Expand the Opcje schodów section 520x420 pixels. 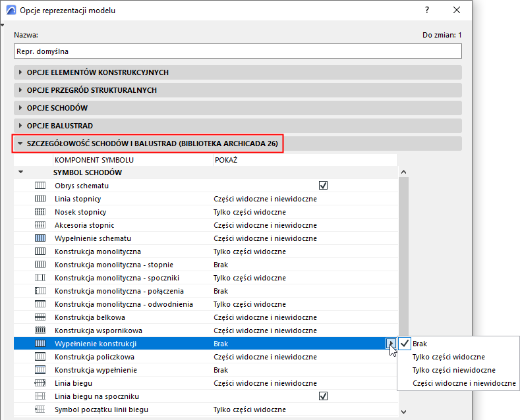pyautogui.click(x=20, y=108)
